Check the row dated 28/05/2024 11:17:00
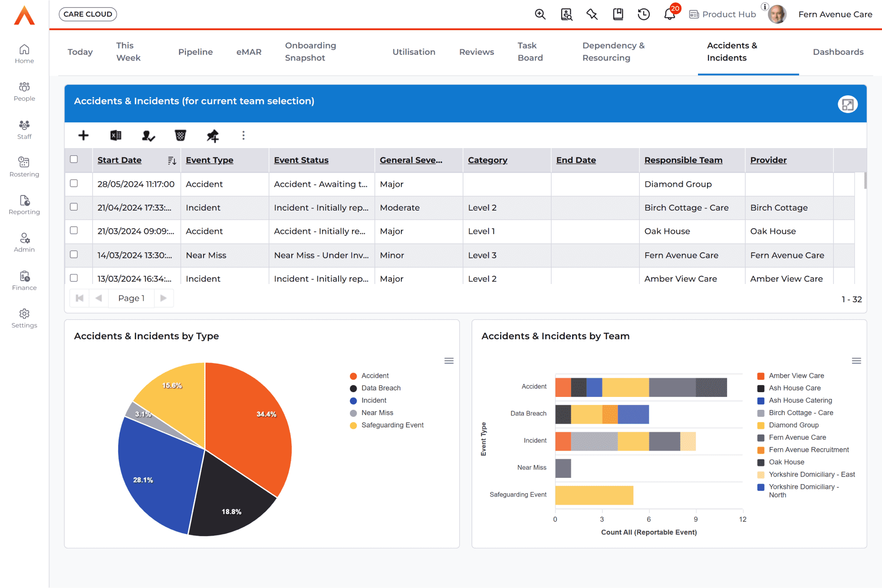 pyautogui.click(x=74, y=183)
